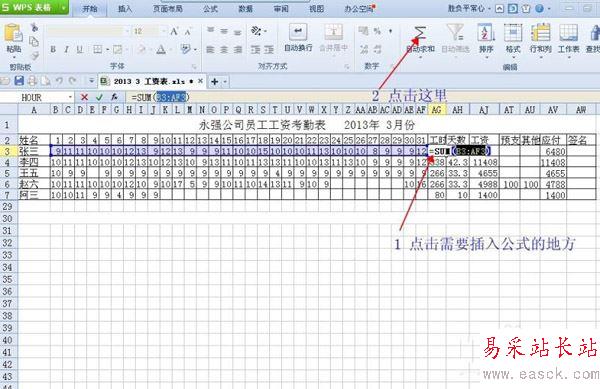Image resolution: width=600 pixels, height=389 pixels.
Task: Click the text orientation icon
Action: coord(256,31)
